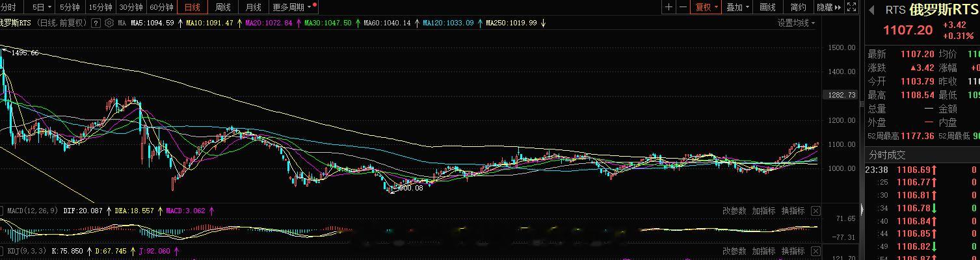Select trade row with price 1106.77
Viewport: 980px width, 260px height.
[x=922, y=182]
